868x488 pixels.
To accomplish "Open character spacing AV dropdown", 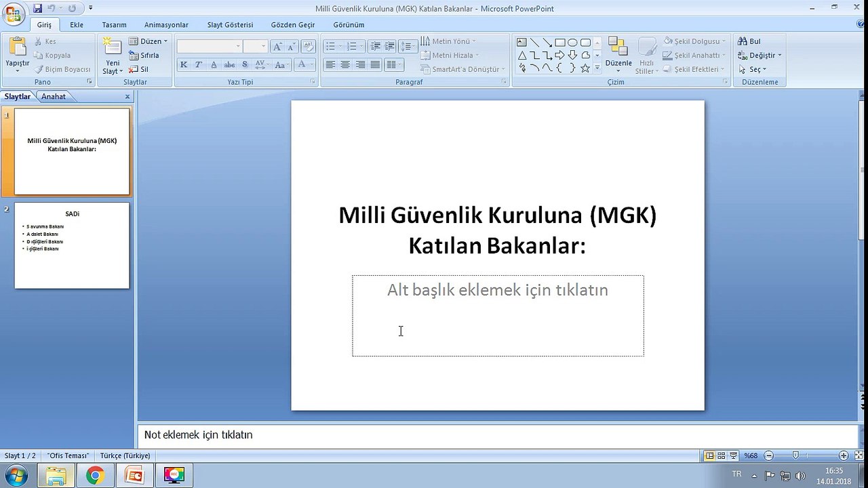I will [262, 64].
